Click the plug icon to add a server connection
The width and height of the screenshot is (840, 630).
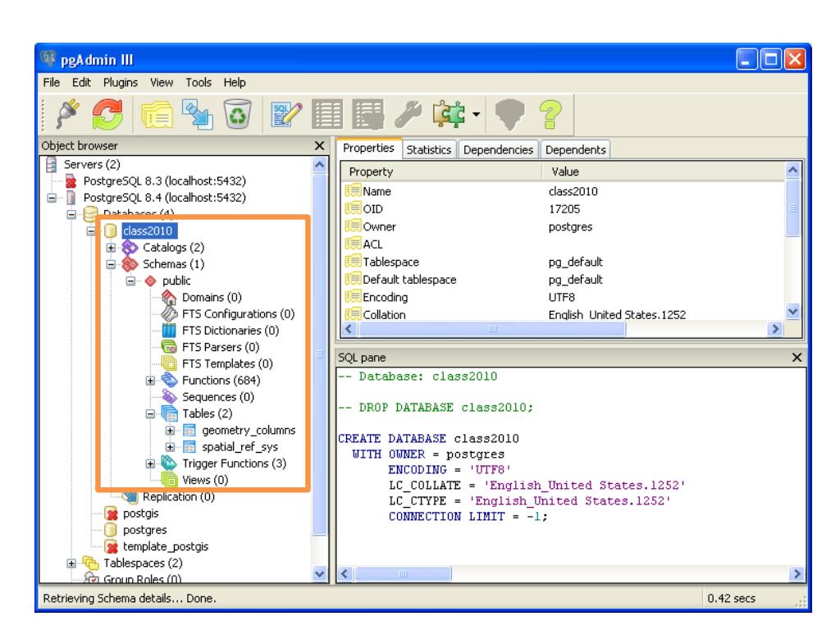(x=69, y=114)
